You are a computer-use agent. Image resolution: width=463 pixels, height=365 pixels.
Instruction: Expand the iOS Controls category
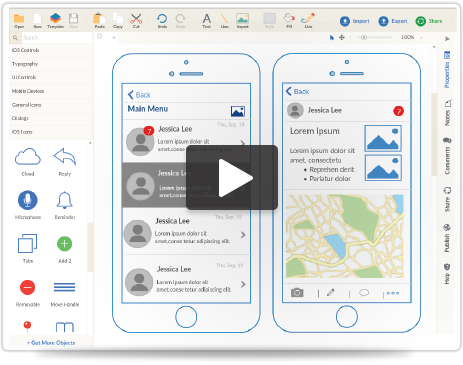[x=51, y=50]
